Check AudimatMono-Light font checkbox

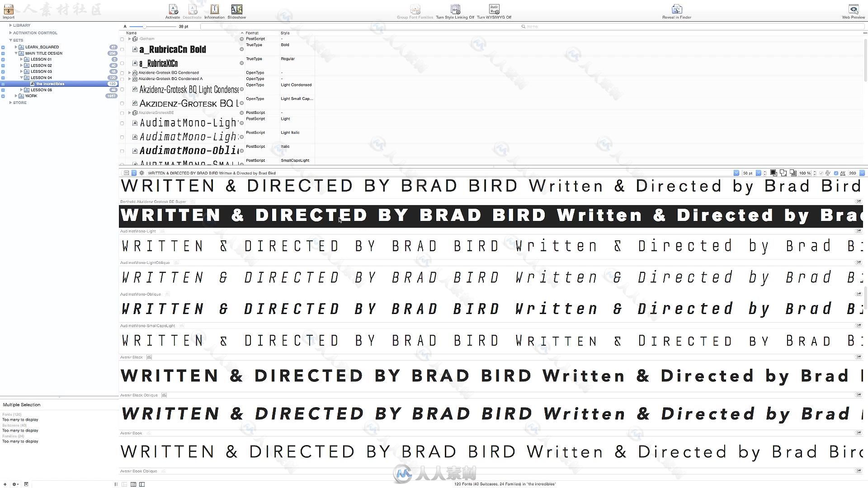point(122,123)
